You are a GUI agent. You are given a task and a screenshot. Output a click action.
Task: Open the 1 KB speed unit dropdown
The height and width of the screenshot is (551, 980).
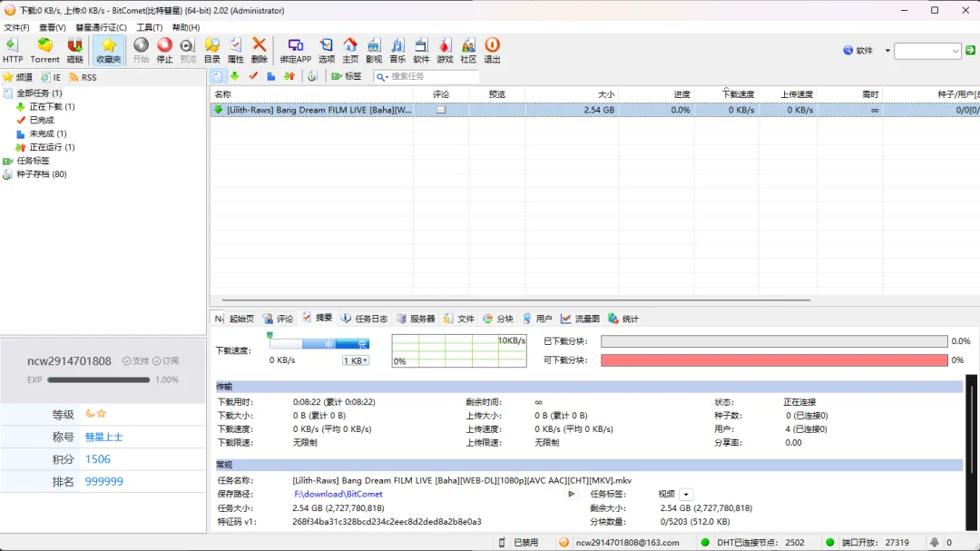click(356, 361)
